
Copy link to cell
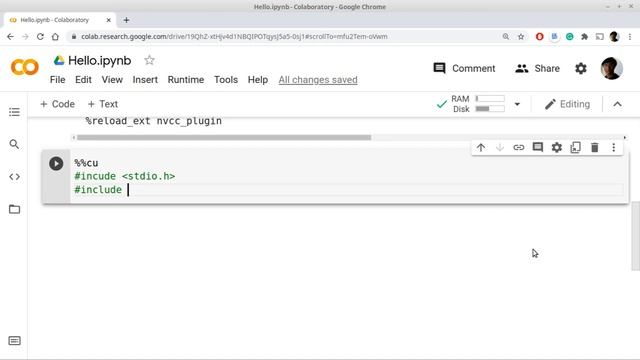(519, 148)
